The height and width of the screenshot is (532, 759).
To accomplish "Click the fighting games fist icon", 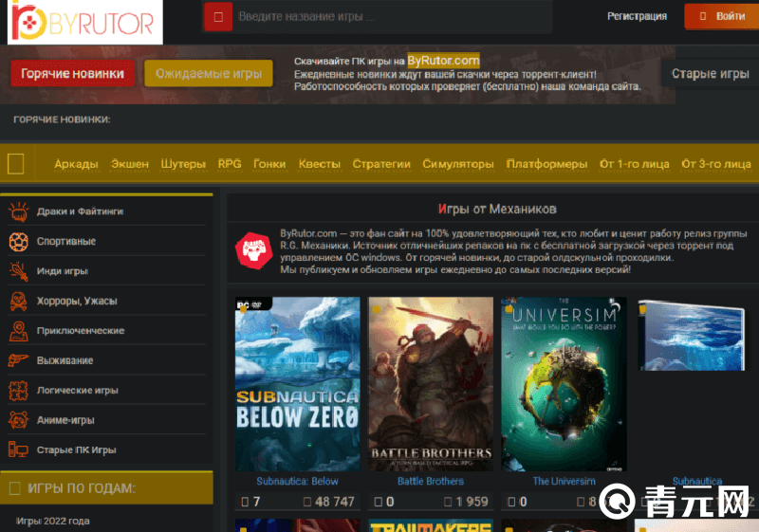I will (18, 211).
